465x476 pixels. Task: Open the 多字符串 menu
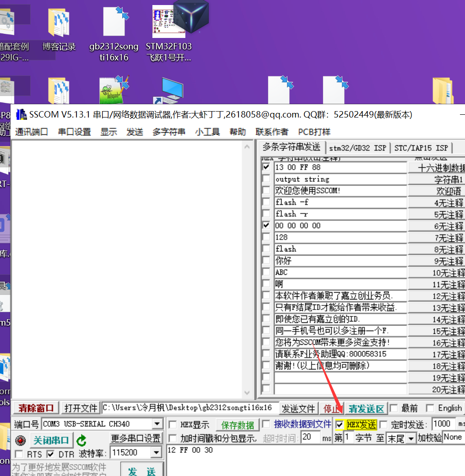coord(169,132)
